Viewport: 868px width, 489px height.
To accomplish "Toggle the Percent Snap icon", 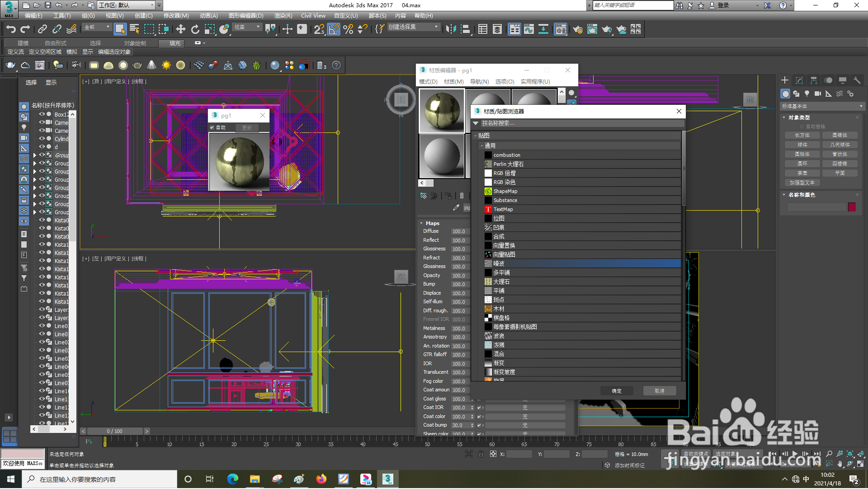I will point(348,29).
